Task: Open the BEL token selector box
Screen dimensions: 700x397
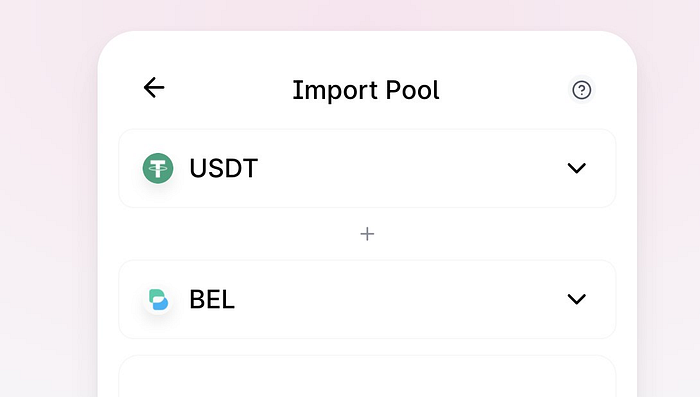Action: coord(367,299)
